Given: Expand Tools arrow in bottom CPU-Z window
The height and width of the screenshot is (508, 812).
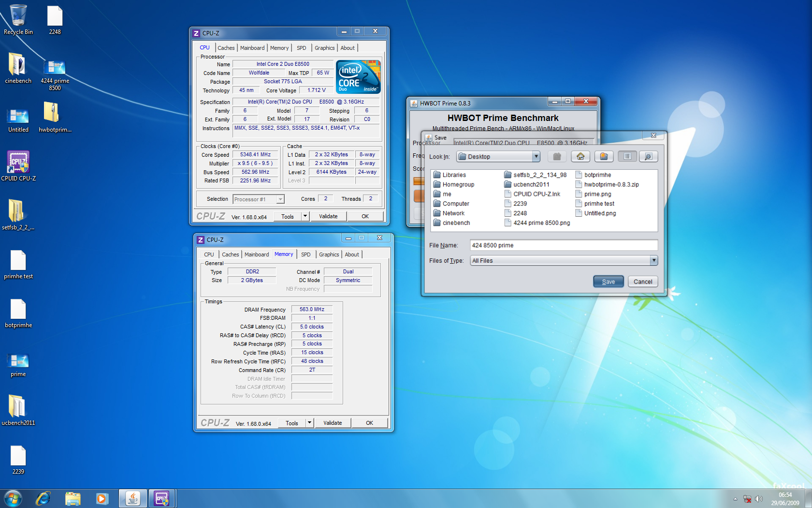Looking at the screenshot, I should click(x=309, y=423).
